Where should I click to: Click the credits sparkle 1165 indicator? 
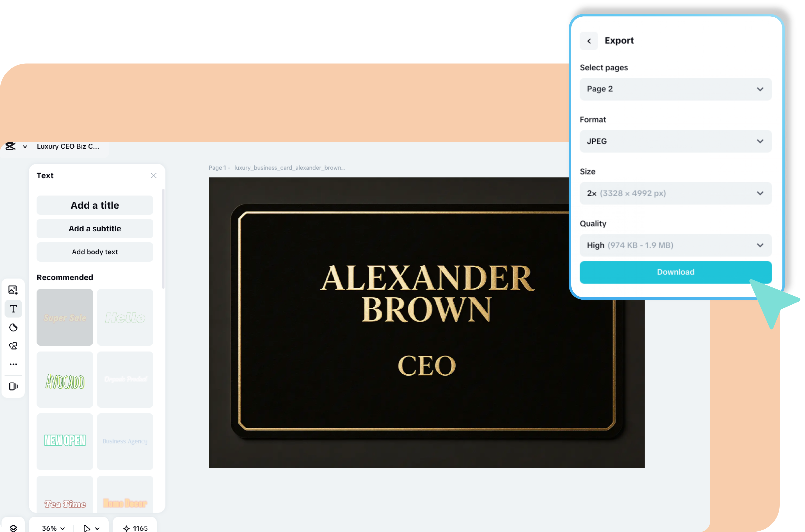point(135,528)
